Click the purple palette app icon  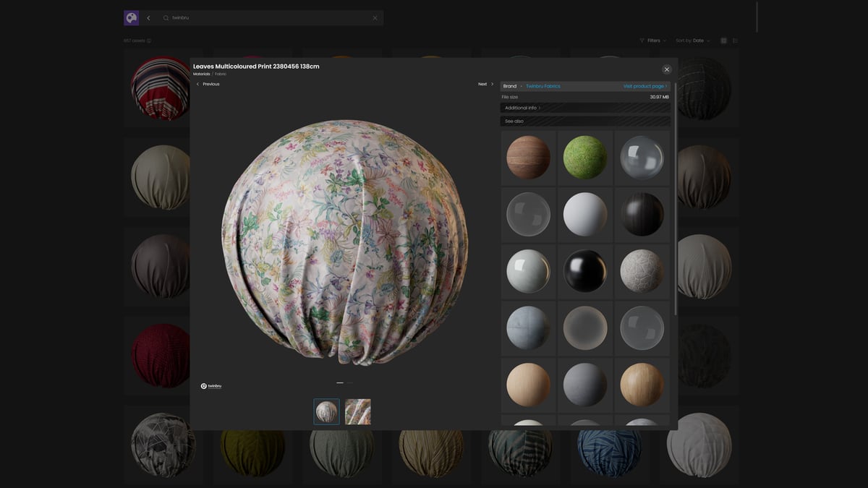(x=131, y=17)
